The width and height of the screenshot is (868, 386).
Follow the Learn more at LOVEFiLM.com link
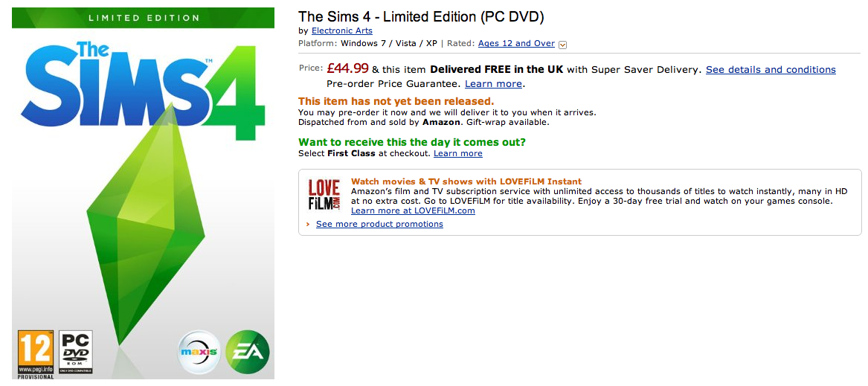click(413, 210)
